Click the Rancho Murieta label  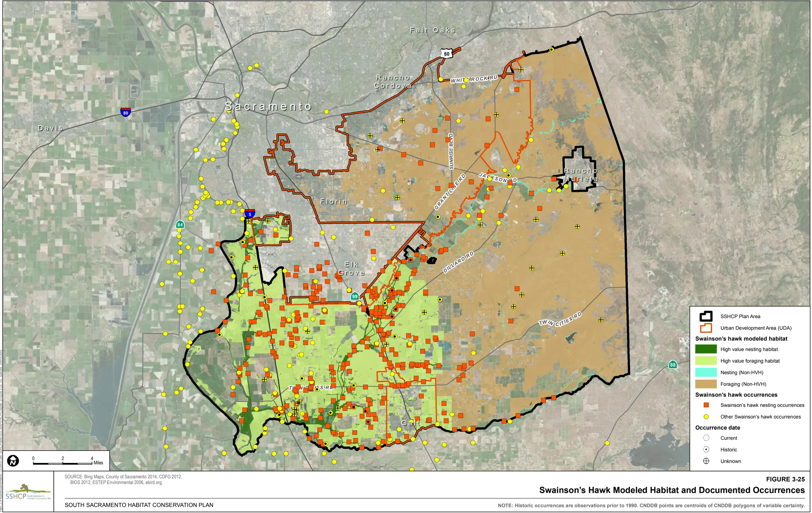(581, 175)
